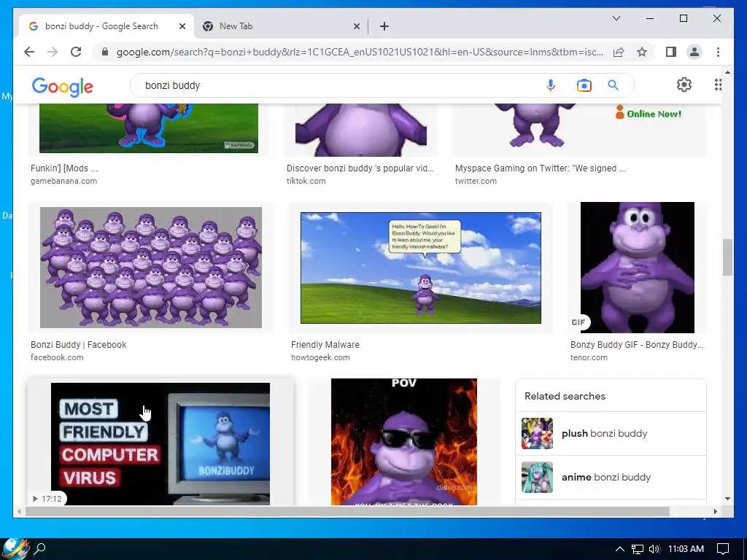Viewport: 747px width, 560px height.
Task: Bookmark this page with the star icon
Action: click(642, 52)
